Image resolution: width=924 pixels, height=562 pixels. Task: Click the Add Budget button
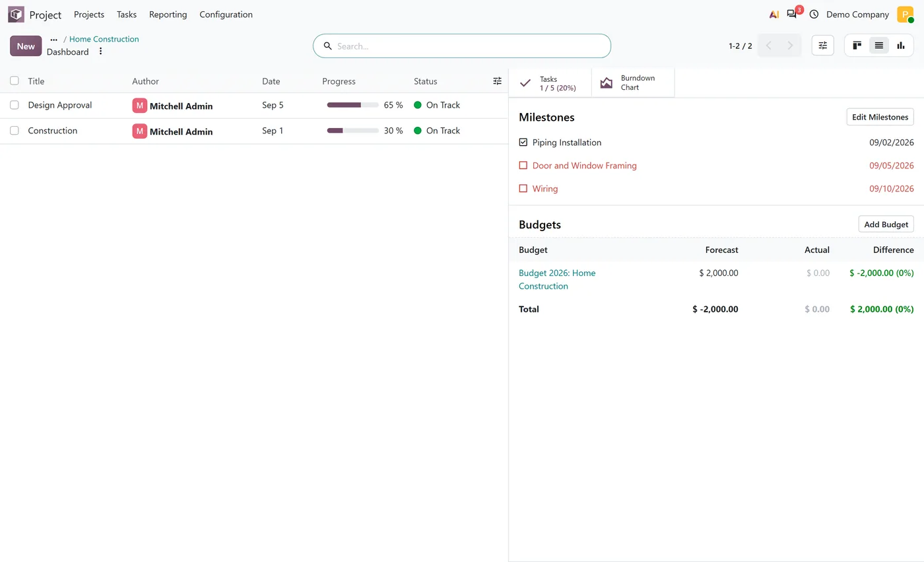pyautogui.click(x=886, y=225)
